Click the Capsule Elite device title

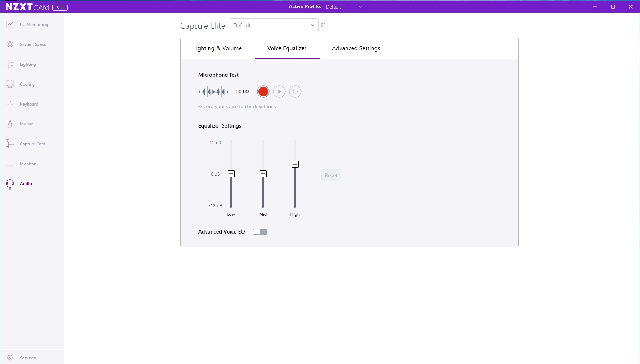(x=203, y=26)
